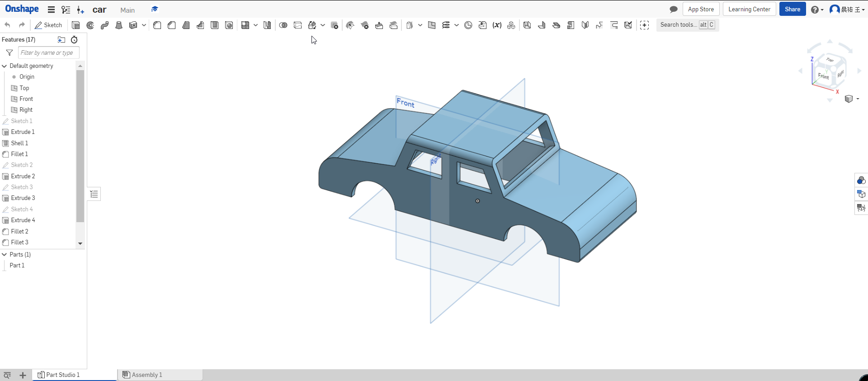Image resolution: width=868 pixels, height=381 pixels.
Task: Open the Mirror tool
Action: 267,25
